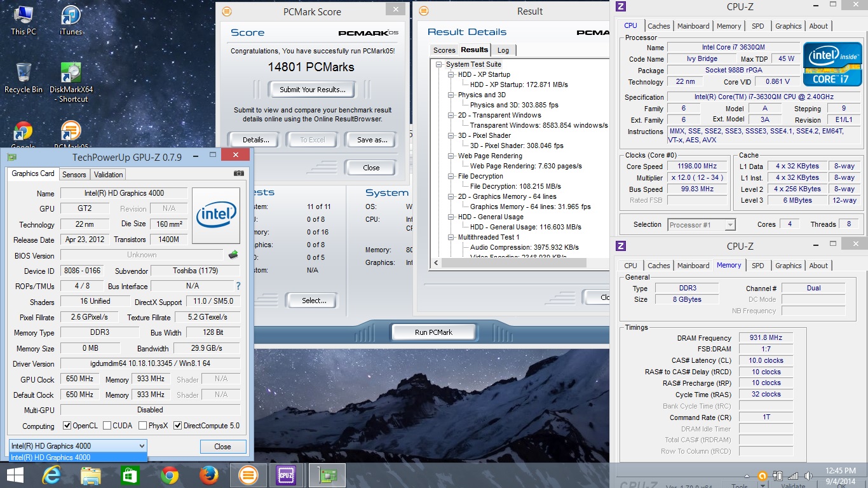
Task: Select Intel(R) HD Graphics 4000 list entry
Action: point(78,457)
